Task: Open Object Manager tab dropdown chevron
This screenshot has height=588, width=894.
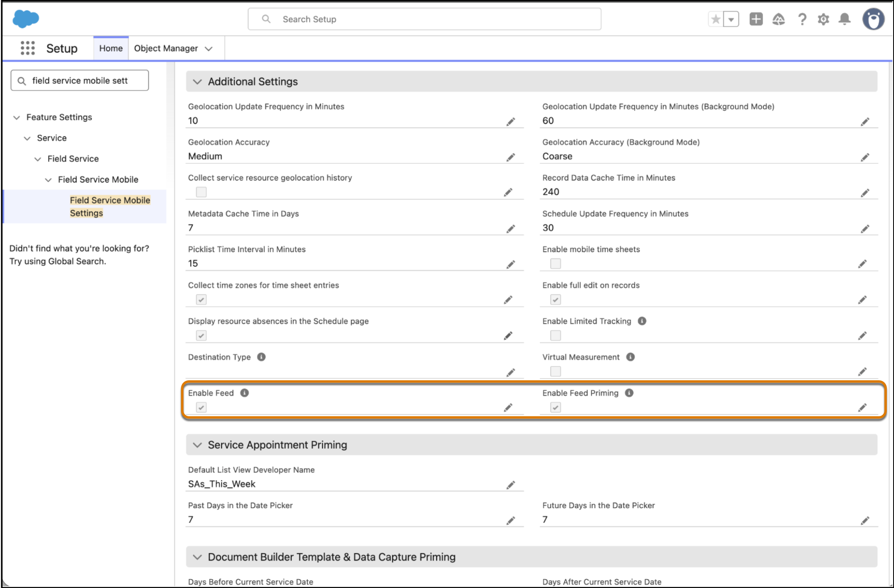Action: (x=209, y=49)
